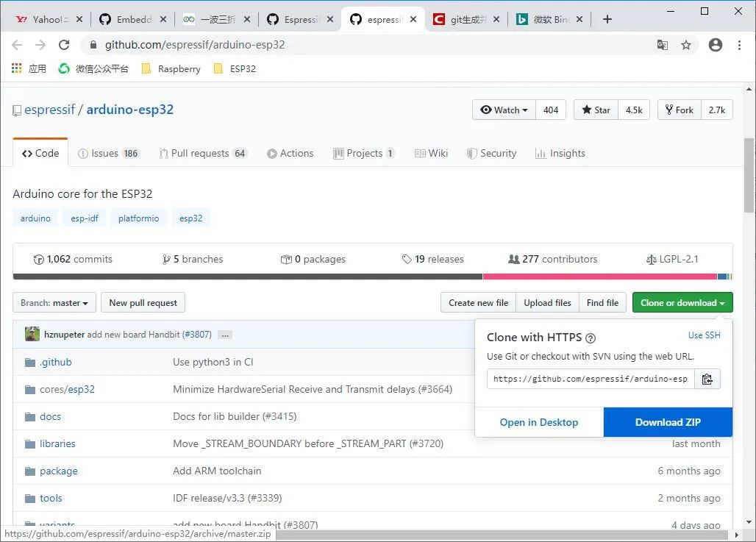
Task: View the 5 branches list
Action: point(193,260)
